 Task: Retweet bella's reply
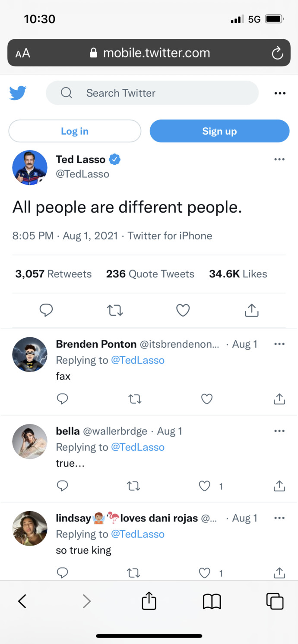click(133, 486)
